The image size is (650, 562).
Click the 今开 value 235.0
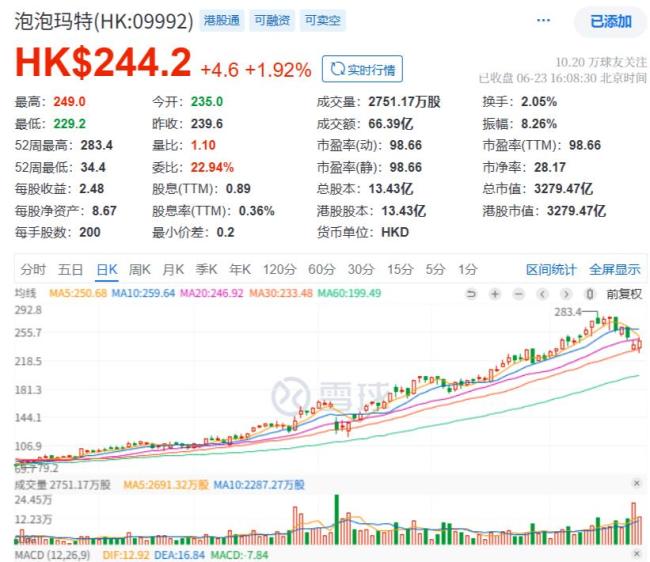tap(207, 102)
